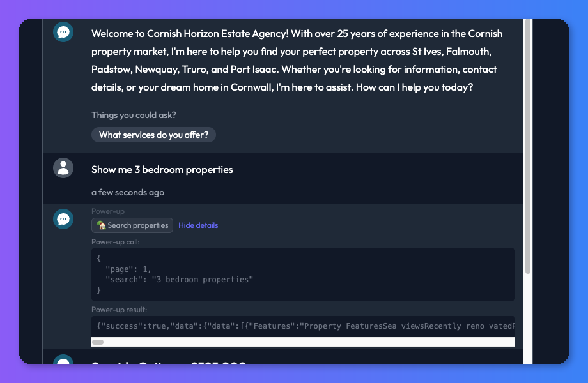Click the 'a few seconds ago' timestamp
The image size is (588, 383).
[127, 192]
